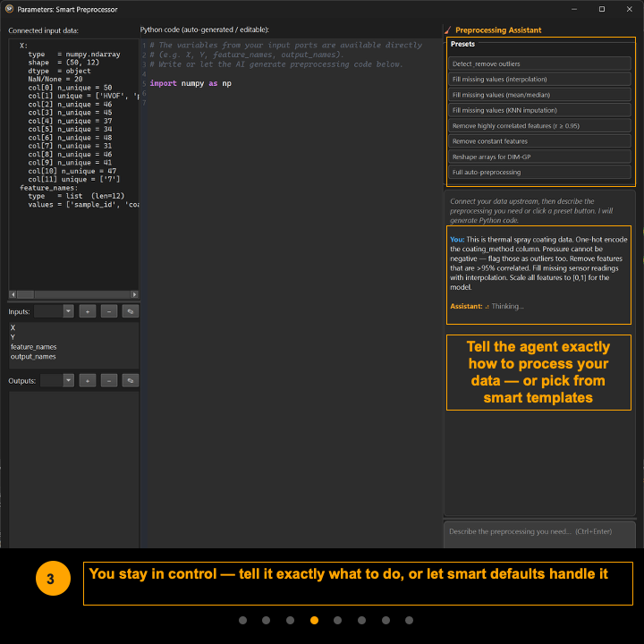Run the Full auto-preprocessing preset
This screenshot has height=644, width=644.
coord(539,172)
